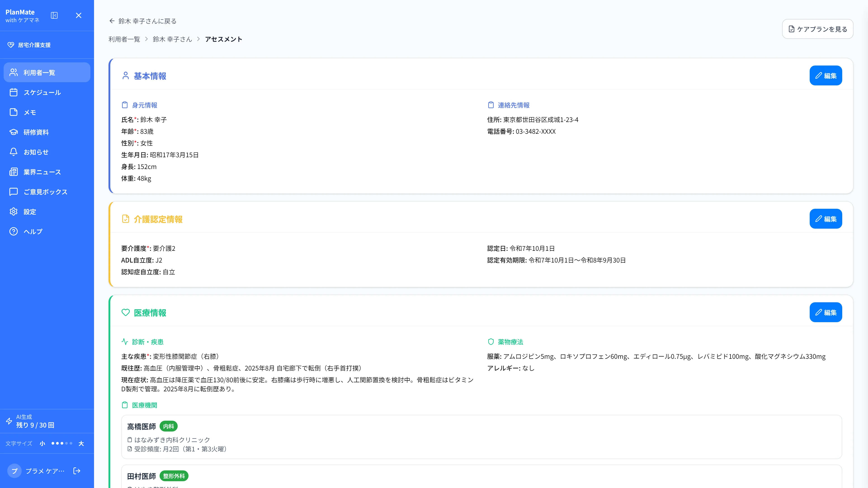Click 認定日: 令和7年10月1日 text
The width and height of the screenshot is (868, 488).
521,248
